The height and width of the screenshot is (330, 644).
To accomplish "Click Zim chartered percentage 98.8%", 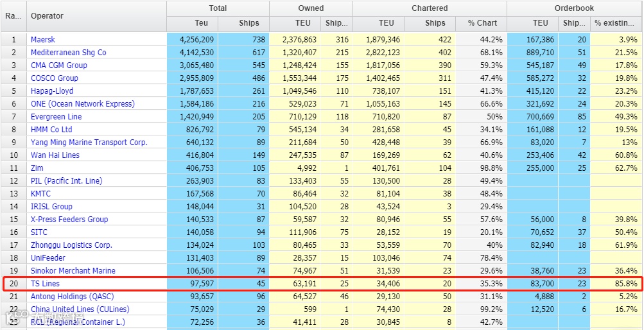I will click(x=481, y=168).
